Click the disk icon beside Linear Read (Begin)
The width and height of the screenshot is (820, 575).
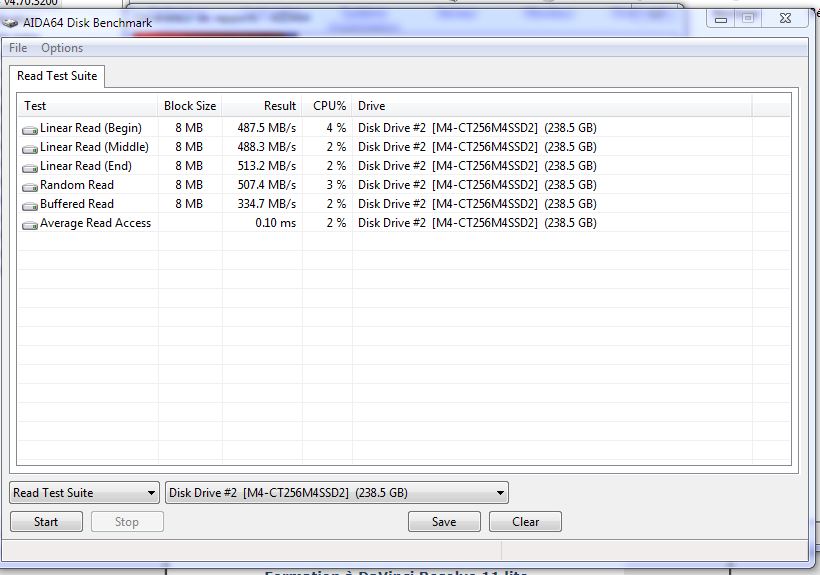[x=30, y=129]
